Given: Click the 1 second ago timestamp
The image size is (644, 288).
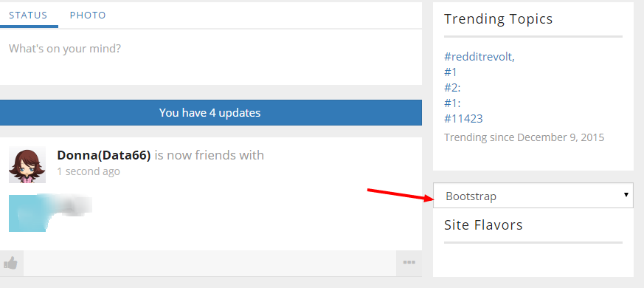Looking at the screenshot, I should point(89,171).
